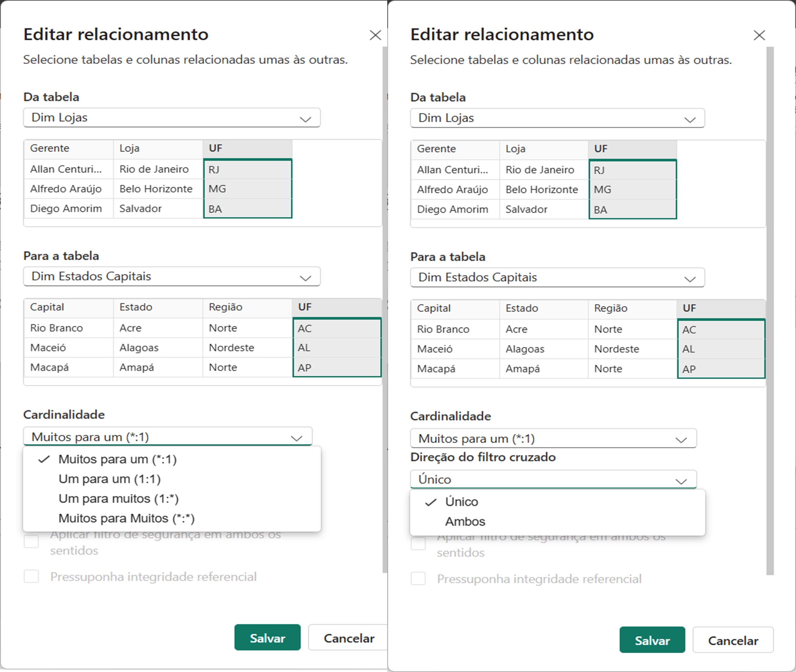Select Um para um (1:1) option

pos(110,479)
